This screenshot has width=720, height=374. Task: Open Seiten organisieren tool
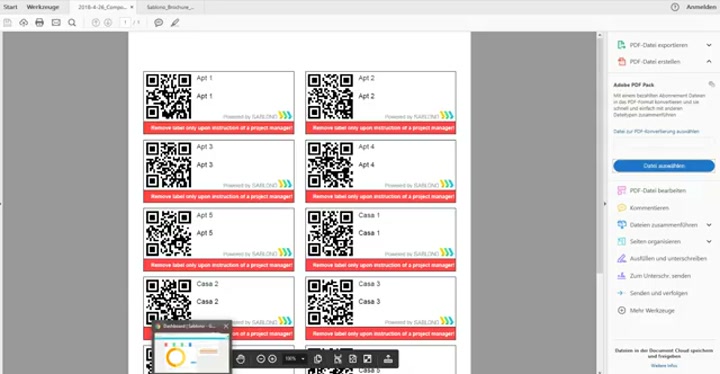pyautogui.click(x=655, y=242)
